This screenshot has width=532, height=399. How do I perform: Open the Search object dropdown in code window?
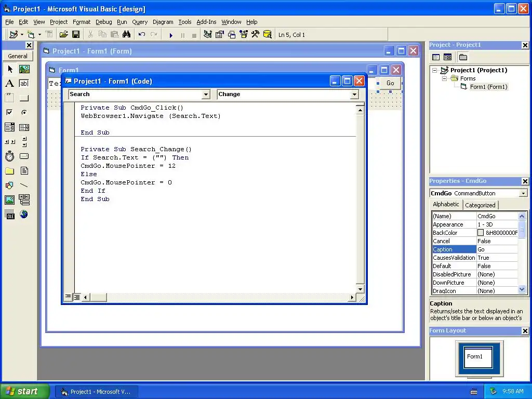click(x=206, y=95)
